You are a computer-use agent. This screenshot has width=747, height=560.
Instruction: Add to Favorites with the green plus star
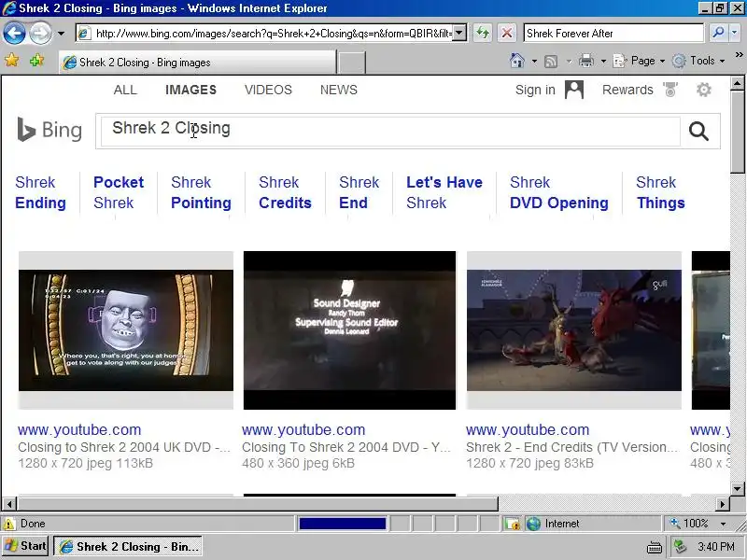tap(36, 61)
